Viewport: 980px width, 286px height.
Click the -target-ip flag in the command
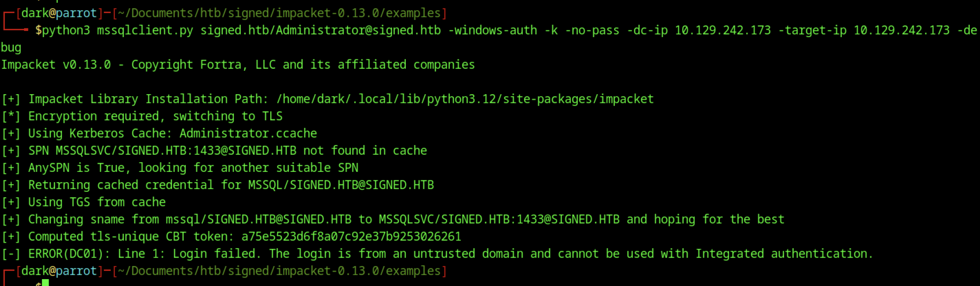(812, 30)
